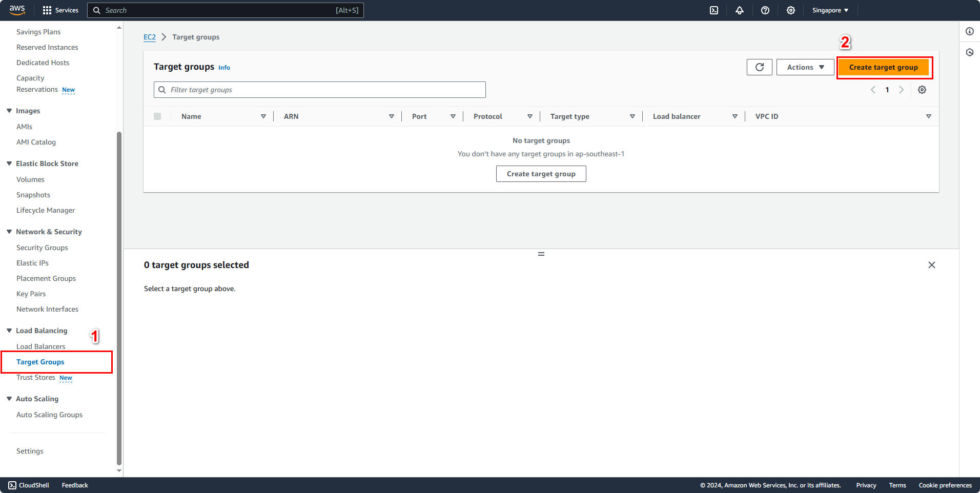This screenshot has height=493, width=980.
Task: Open the Info side panel icon
Action: click(970, 31)
